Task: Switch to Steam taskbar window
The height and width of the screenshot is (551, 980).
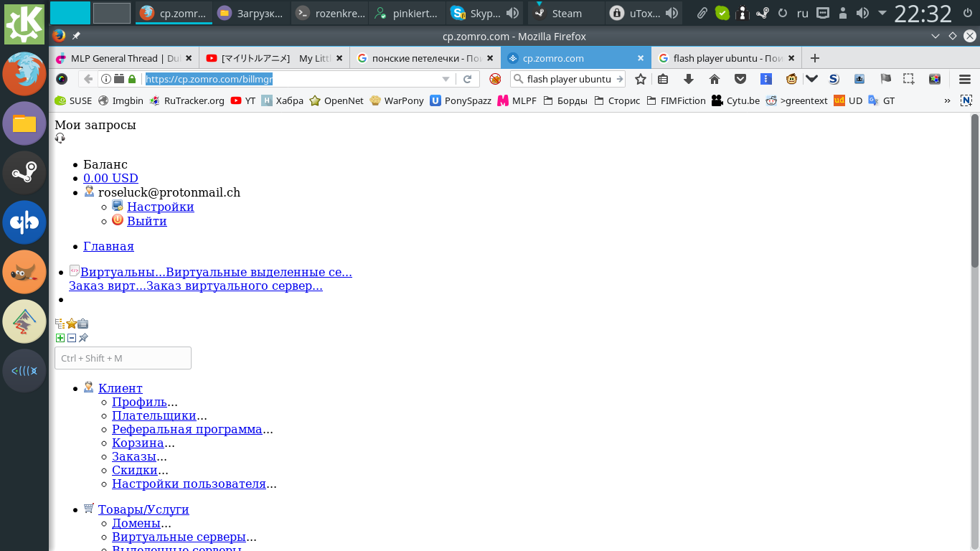Action: pos(566,13)
